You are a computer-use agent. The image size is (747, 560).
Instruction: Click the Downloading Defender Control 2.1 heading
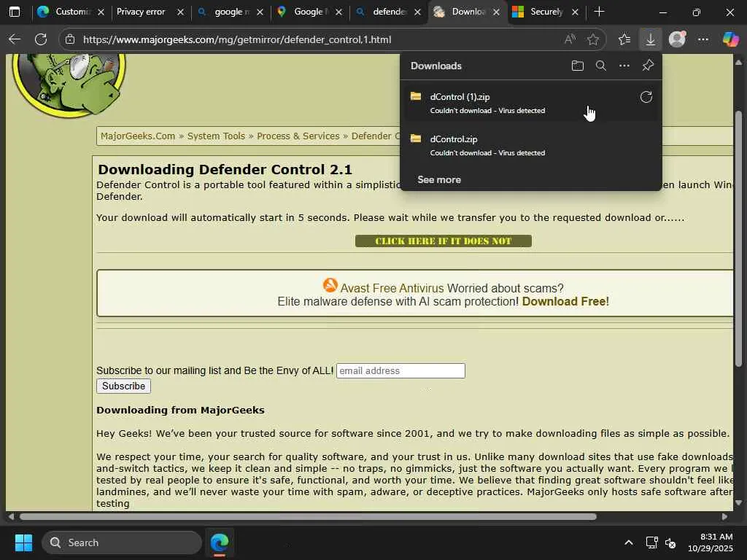pos(225,169)
